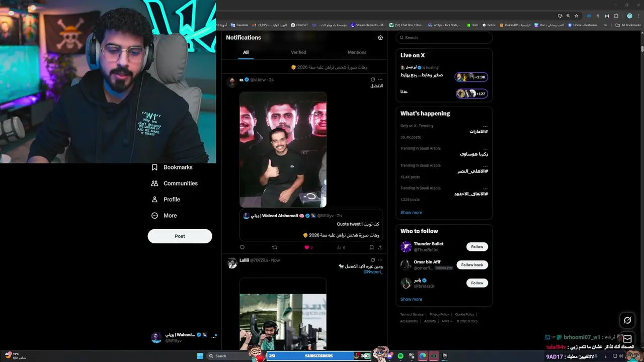Open the #الامارات trending topic
The width and height of the screenshot is (644, 362).
tap(478, 132)
